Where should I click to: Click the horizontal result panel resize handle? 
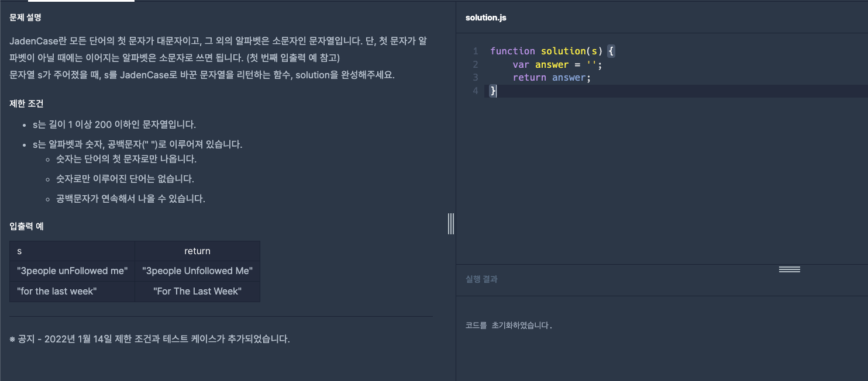(789, 269)
